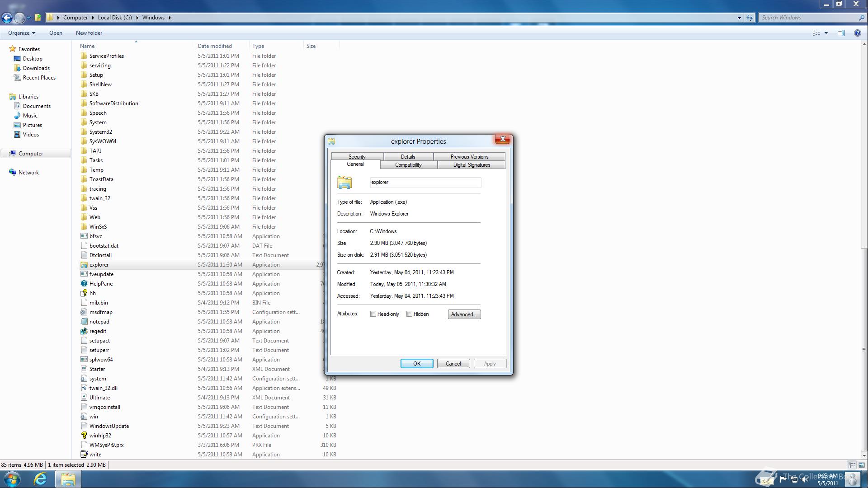
Task: Select the bfsvc application icon
Action: point(84,236)
